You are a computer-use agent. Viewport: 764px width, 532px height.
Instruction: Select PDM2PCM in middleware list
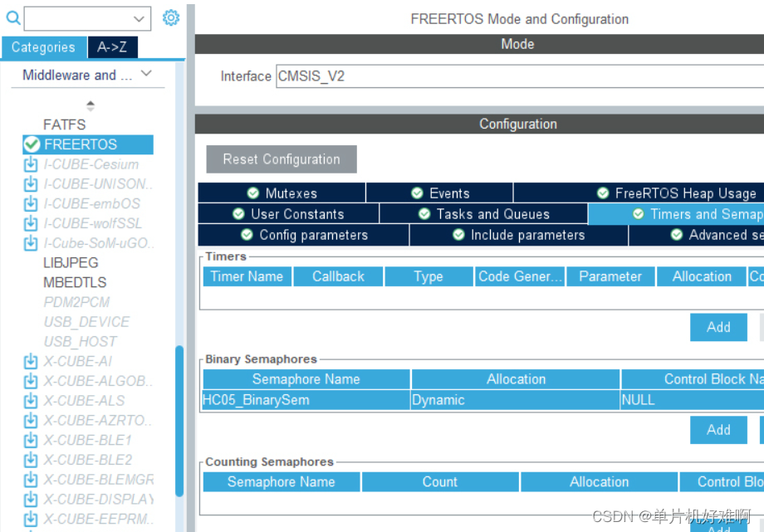(x=77, y=302)
